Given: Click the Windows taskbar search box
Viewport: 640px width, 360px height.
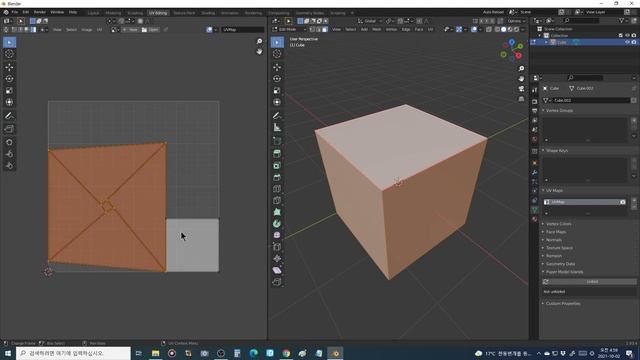Looking at the screenshot, I should point(73,353).
